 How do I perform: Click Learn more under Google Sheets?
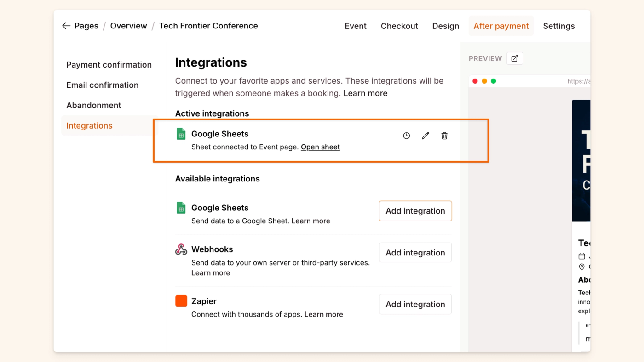coord(310,221)
